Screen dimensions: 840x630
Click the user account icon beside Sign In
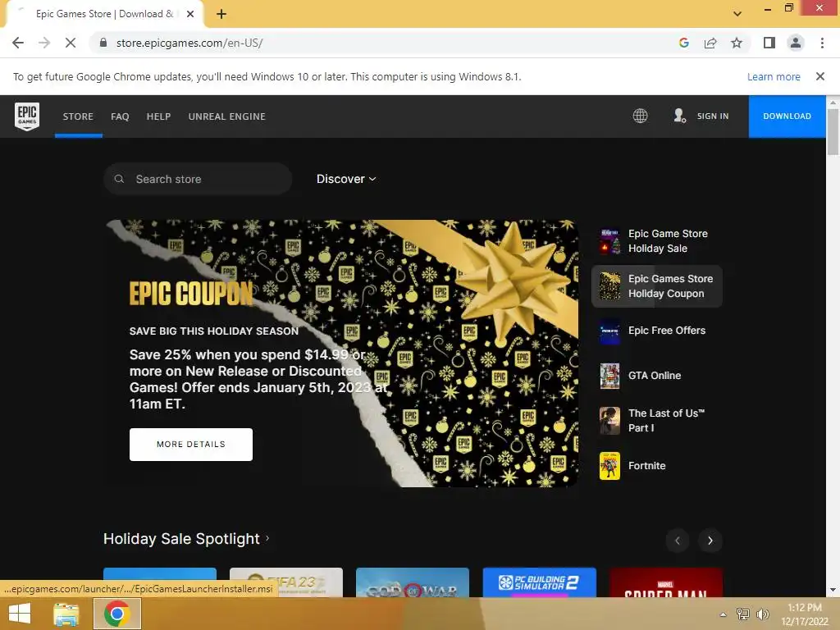679,116
